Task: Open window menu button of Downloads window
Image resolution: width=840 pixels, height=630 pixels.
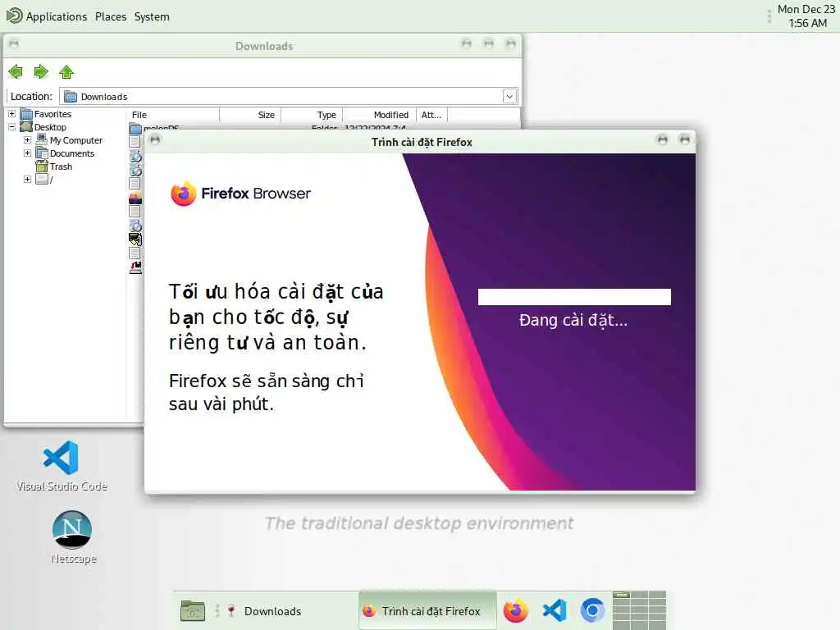Action: (x=14, y=43)
